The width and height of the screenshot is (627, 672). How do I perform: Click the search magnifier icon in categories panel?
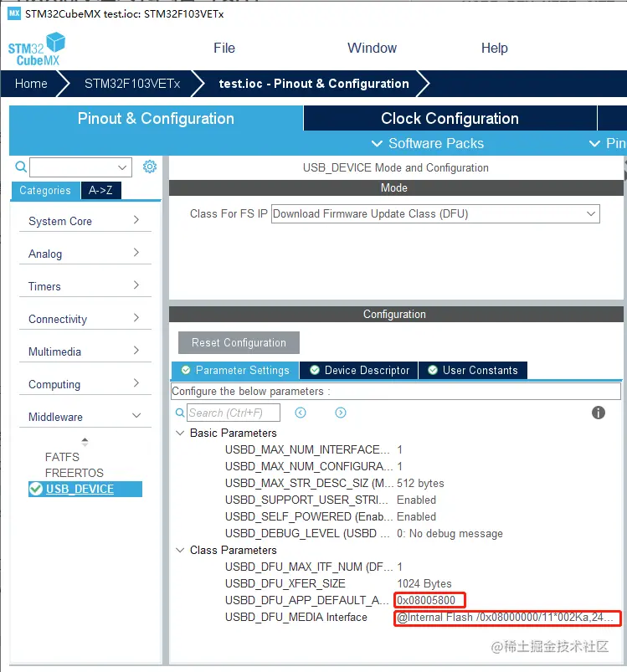pos(21,167)
